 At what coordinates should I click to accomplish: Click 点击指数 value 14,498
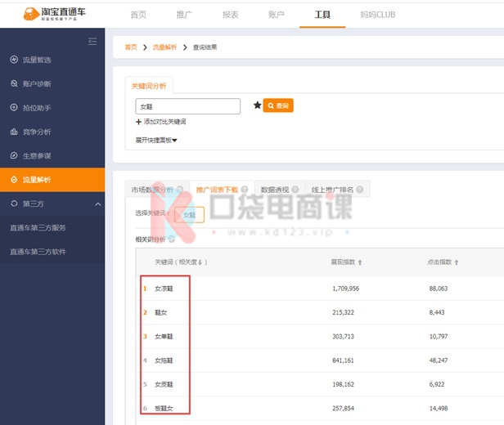439,409
